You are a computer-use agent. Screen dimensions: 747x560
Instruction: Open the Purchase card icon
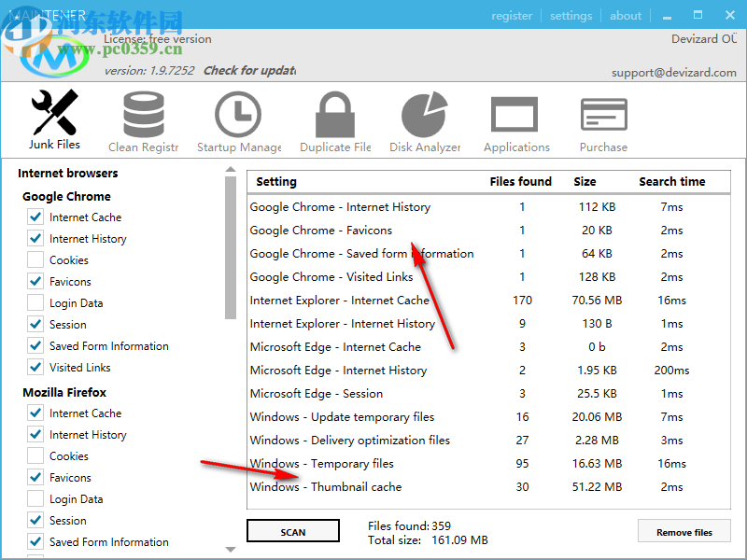pos(603,114)
